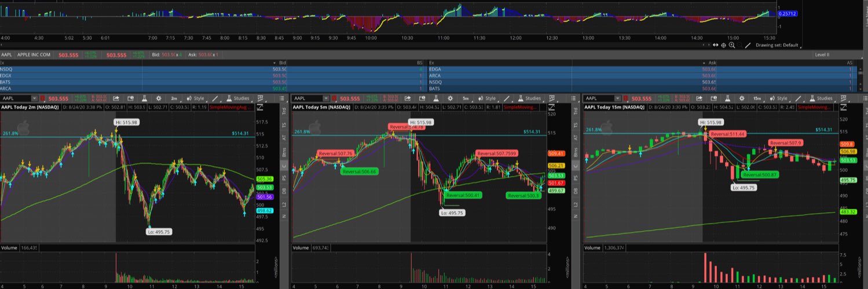Click the AAPL symbol field above Level II
This screenshot has width=868, height=289.
pos(8,54)
